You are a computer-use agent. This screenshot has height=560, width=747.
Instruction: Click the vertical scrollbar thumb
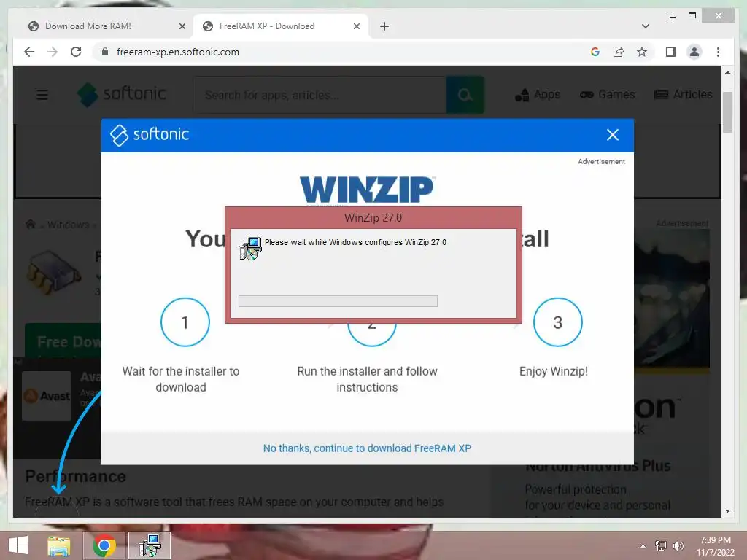pyautogui.click(x=727, y=112)
